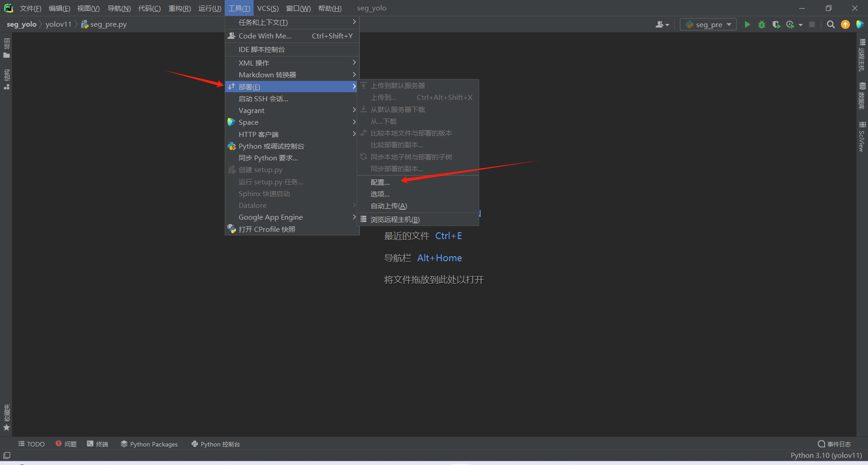This screenshot has height=465, width=868.
Task: Expand Google App Engine submenu
Action: 292,217
